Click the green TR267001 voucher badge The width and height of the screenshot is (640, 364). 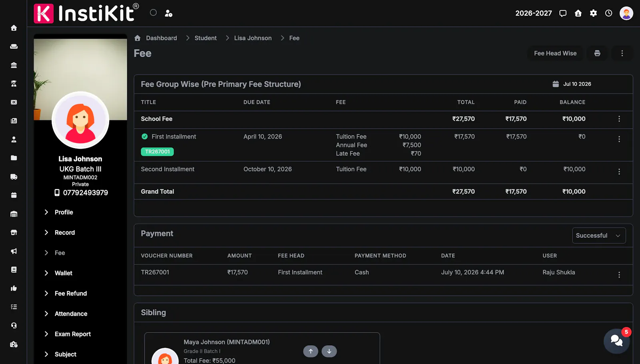click(x=157, y=151)
